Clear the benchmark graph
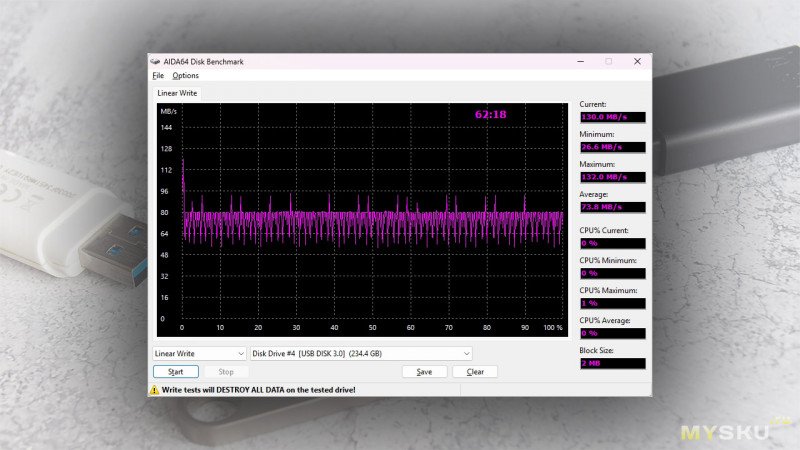 click(x=475, y=372)
